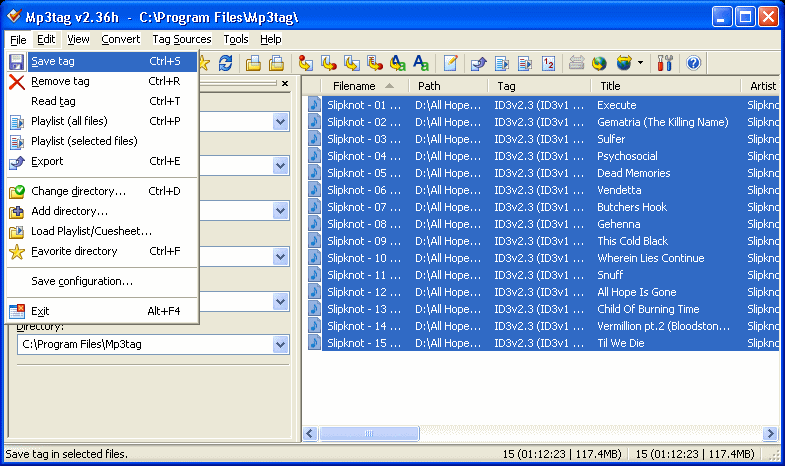Click the single-page open folder toolbar icon

(x=253, y=63)
